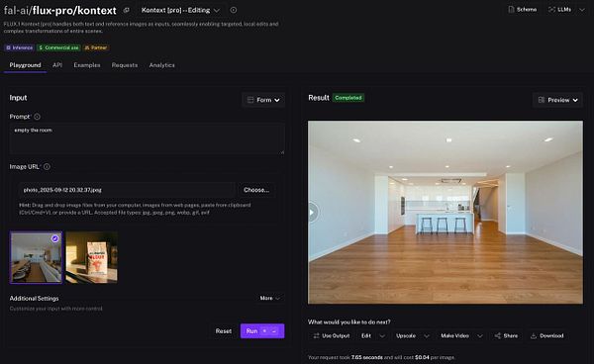Click the Choose... file button
The width and height of the screenshot is (594, 364).
(x=256, y=190)
